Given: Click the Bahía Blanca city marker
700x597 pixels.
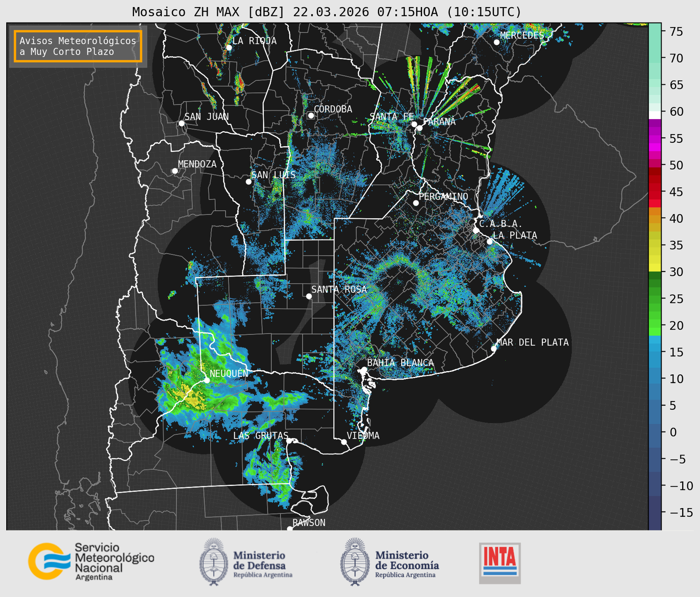Looking at the screenshot, I should click(364, 369).
